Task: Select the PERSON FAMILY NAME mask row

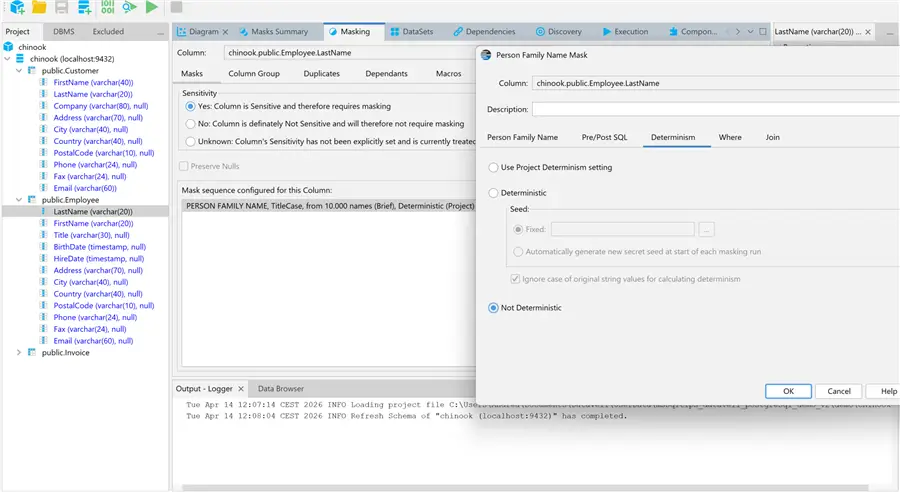Action: click(x=328, y=206)
